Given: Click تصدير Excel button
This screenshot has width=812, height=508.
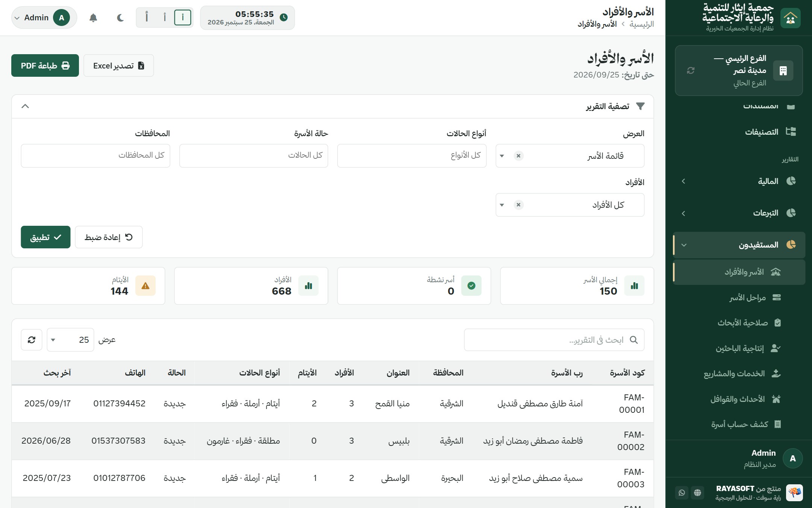Looking at the screenshot, I should point(118,65).
